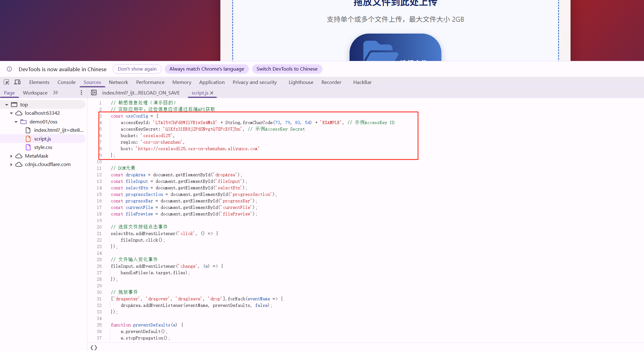644x351 pixels.
Task: Open index.html file in navigator tree
Action: pos(59,130)
